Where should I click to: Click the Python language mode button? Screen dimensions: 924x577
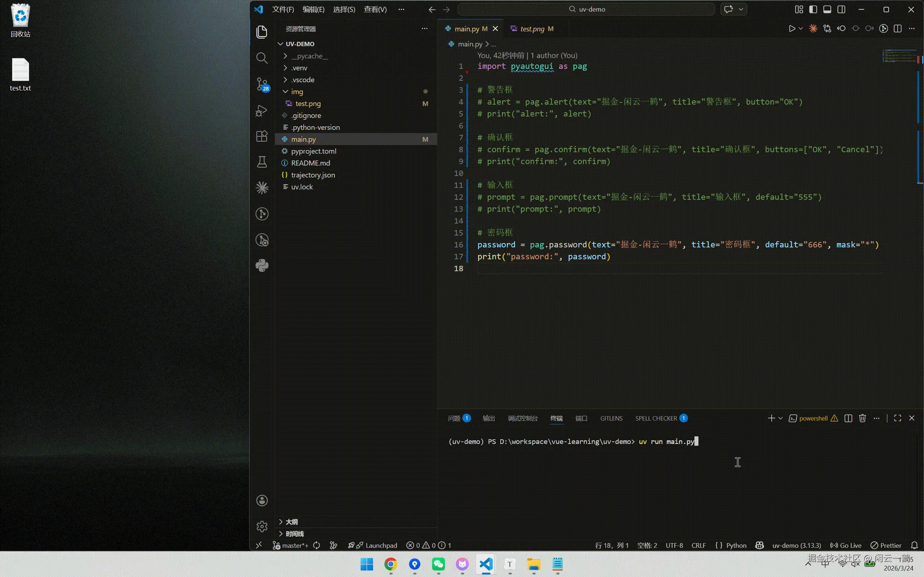pos(736,545)
